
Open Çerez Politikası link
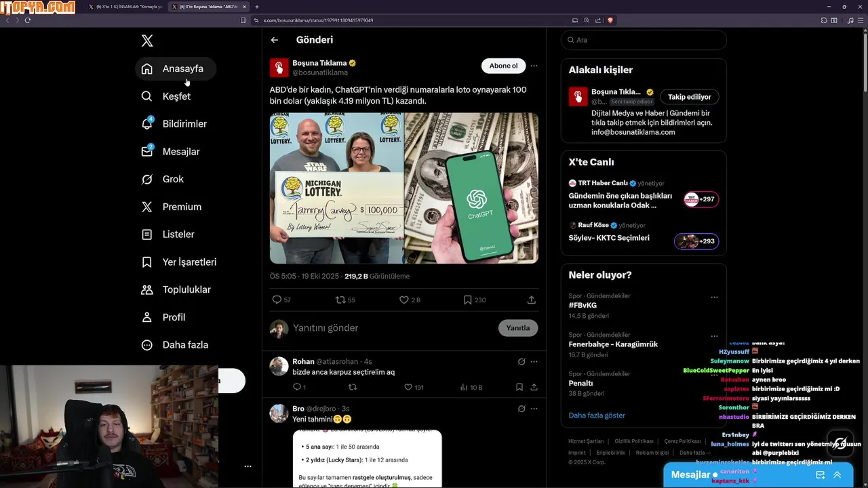[682, 441]
